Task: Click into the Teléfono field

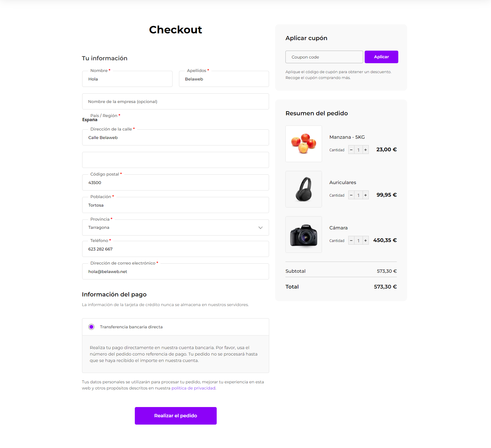Action: [x=175, y=249]
